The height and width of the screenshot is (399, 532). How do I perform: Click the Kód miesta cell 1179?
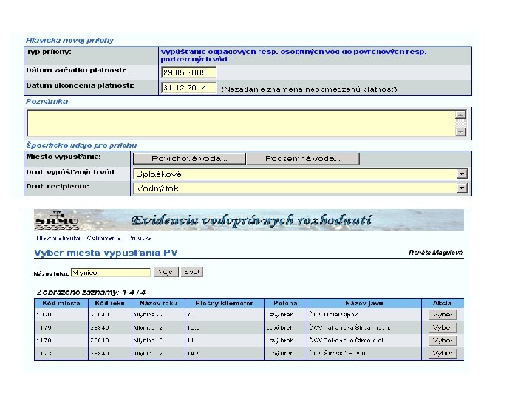click(61, 327)
